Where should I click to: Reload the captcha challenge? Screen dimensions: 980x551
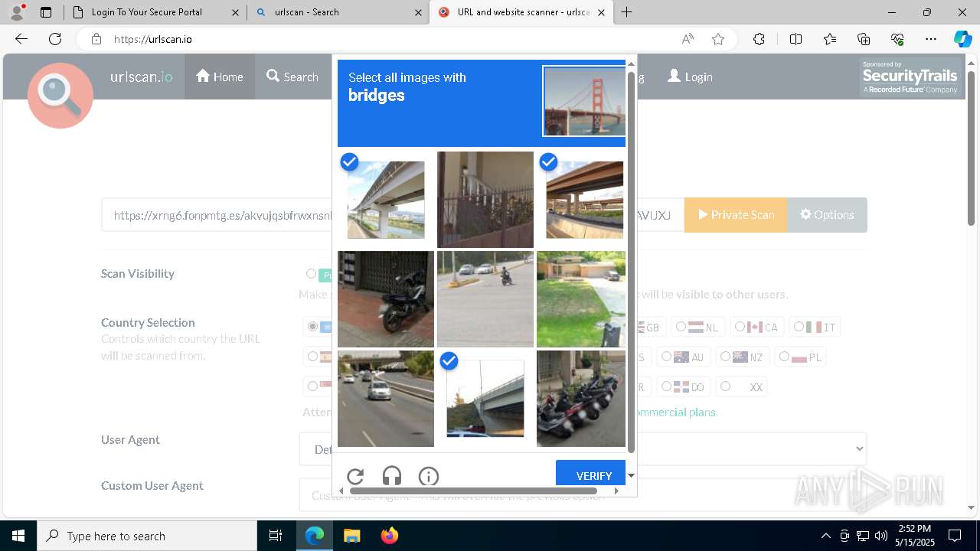[355, 476]
